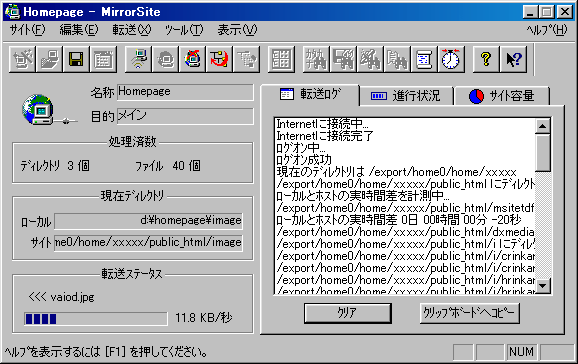This screenshot has height=364, width=578.
Task: Click the globe and computer site icon
Action: (x=38, y=110)
